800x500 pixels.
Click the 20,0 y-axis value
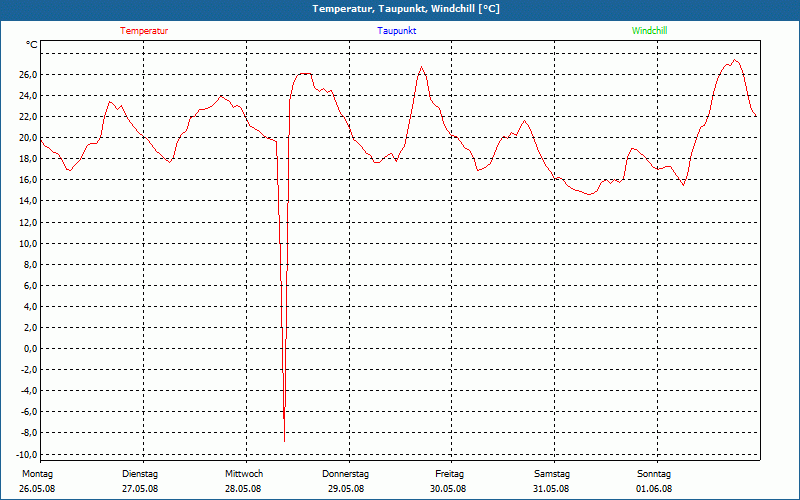tap(29, 138)
